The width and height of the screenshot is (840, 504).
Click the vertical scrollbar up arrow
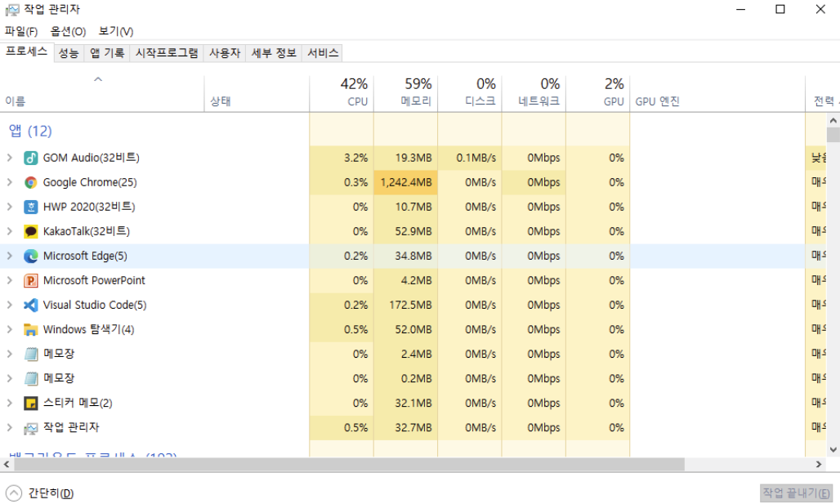click(x=833, y=121)
